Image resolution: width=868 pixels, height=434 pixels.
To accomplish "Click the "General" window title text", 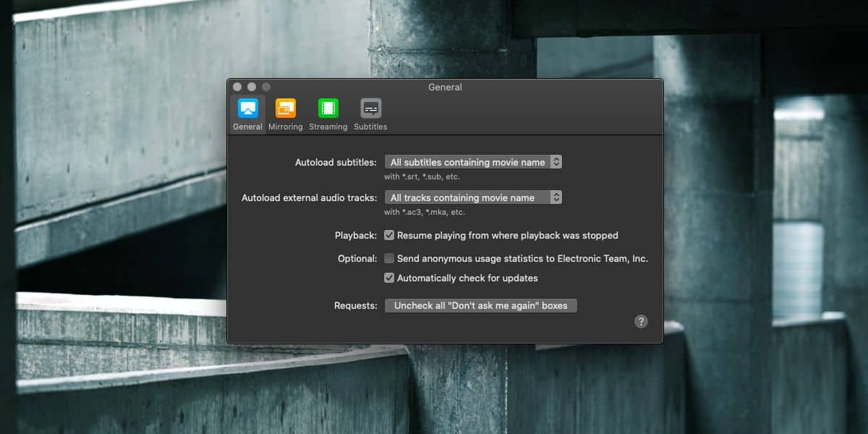I will tap(445, 87).
